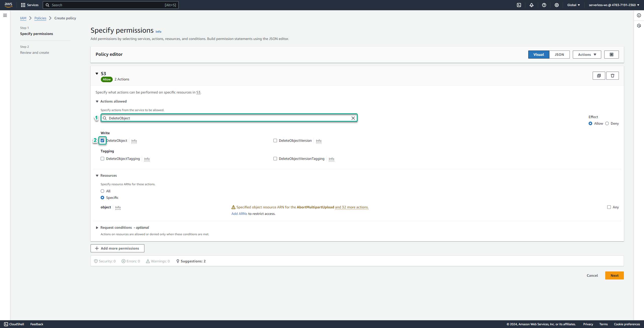Collapse the Resources section

pos(97,176)
